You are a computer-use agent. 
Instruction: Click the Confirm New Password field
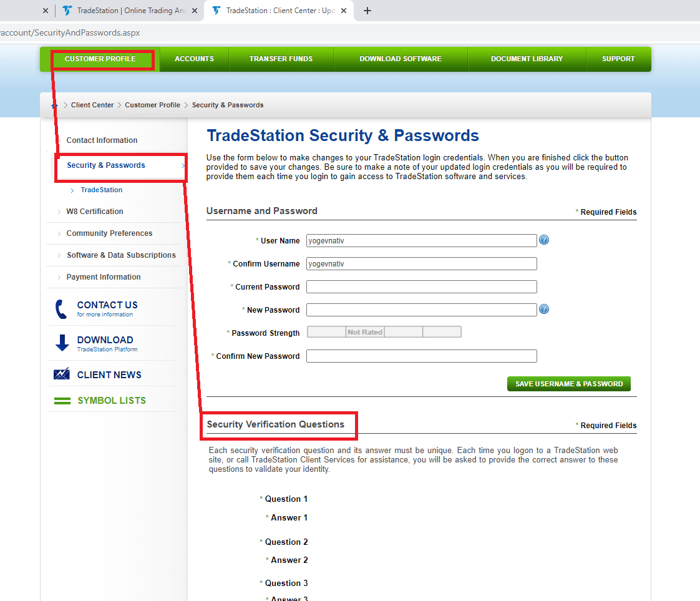coord(421,356)
